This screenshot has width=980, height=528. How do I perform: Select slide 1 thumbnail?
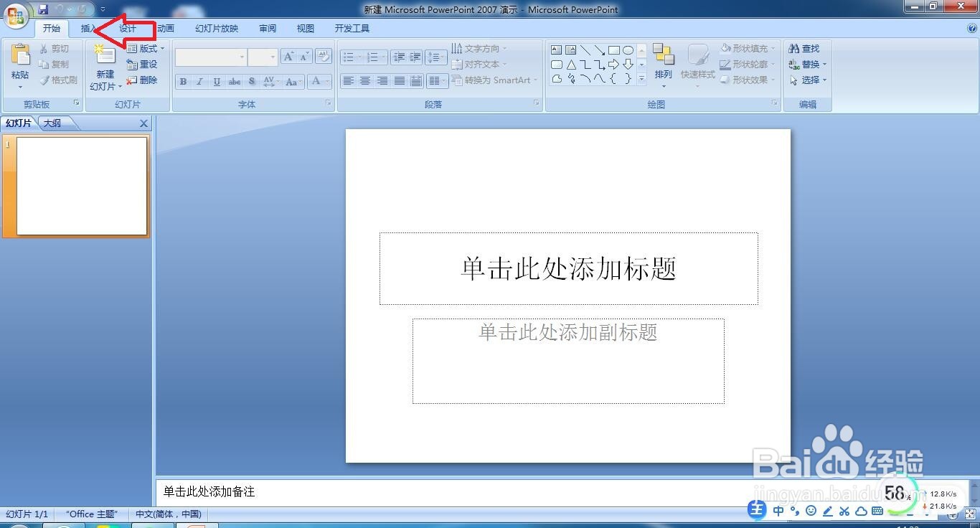82,186
